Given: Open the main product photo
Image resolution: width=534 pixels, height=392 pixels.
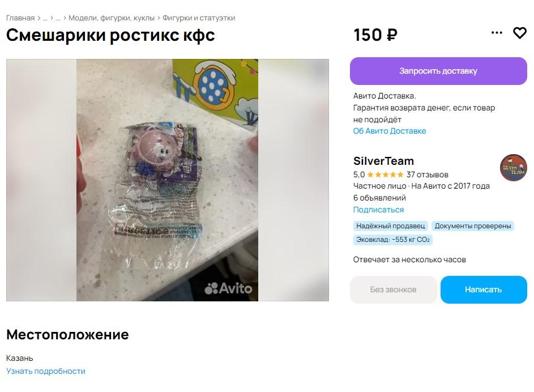Looking at the screenshot, I should 167,180.
